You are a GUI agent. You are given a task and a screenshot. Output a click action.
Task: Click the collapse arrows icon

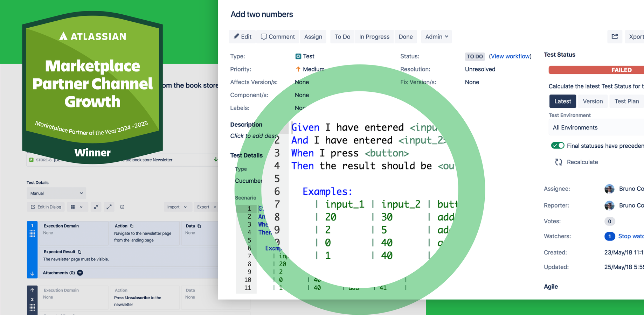click(x=96, y=207)
